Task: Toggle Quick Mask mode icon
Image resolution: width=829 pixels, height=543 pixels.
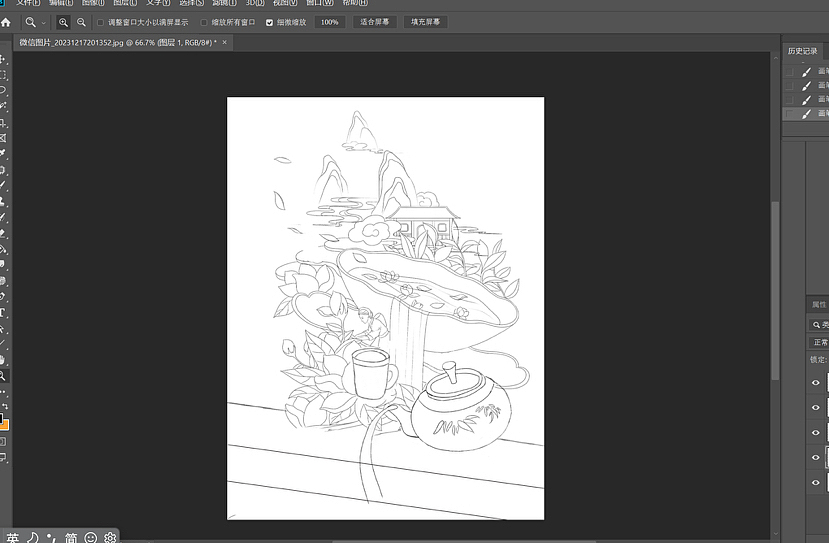Action: pyautogui.click(x=3, y=441)
